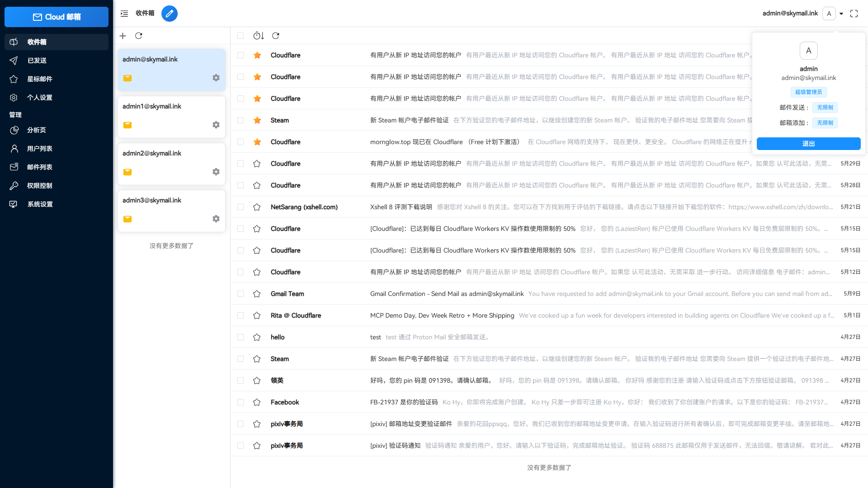Click the sort-by-time clock icon

[x=258, y=36]
